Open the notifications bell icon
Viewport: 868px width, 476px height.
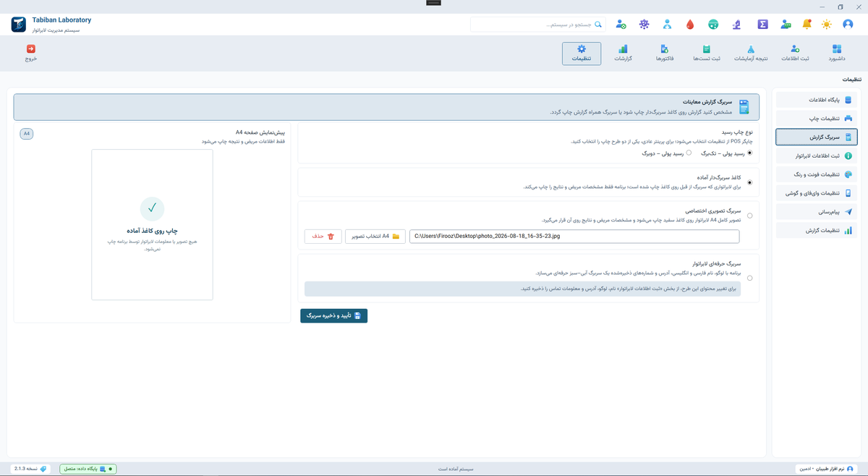[807, 24]
